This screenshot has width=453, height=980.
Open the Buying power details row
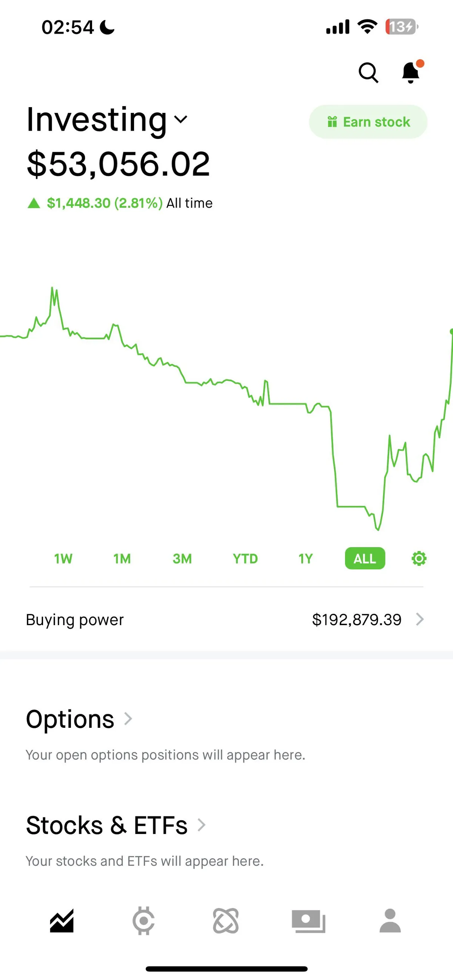[x=226, y=619]
